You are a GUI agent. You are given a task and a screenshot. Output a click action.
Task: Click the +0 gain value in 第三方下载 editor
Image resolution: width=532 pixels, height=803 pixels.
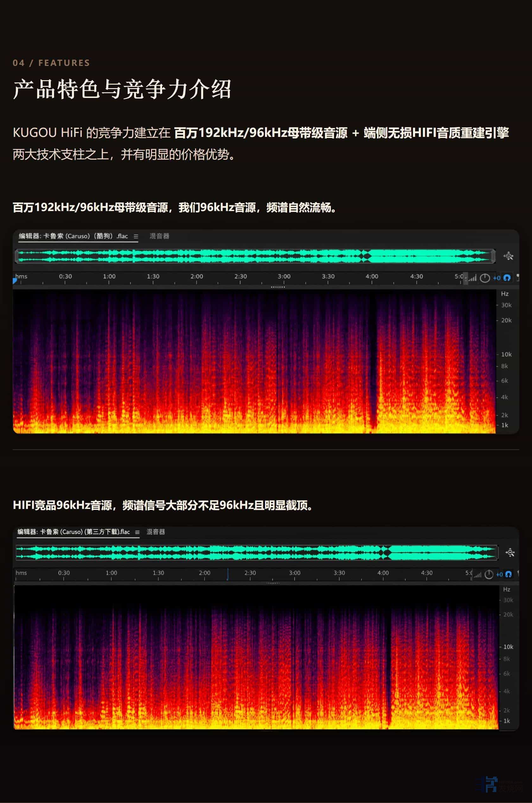[499, 575]
